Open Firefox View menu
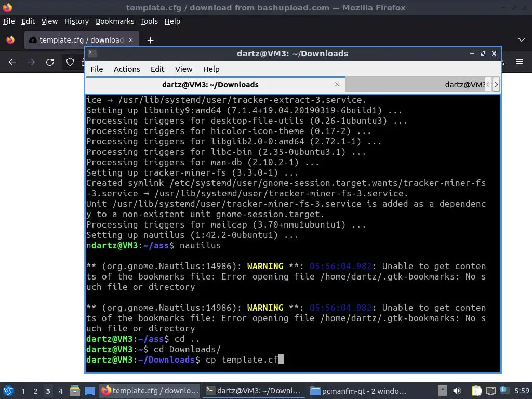Screen dimensions: 532x399 [49, 21]
